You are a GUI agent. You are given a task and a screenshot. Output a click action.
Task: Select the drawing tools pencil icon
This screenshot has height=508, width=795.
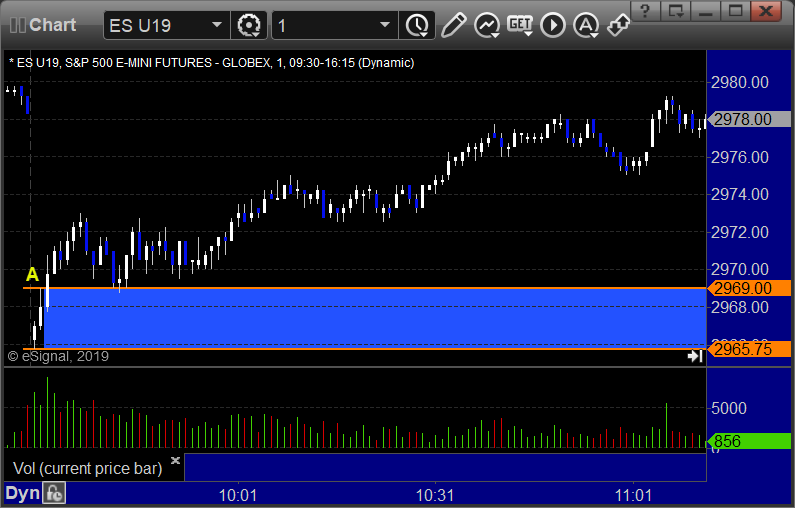tap(453, 25)
